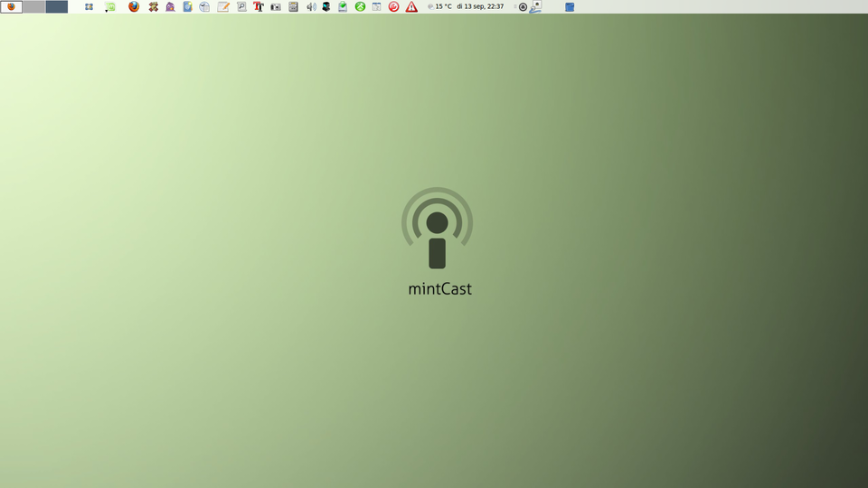This screenshot has width=868, height=488.
Task: Launch the text editor notepad icon
Action: 223,6
